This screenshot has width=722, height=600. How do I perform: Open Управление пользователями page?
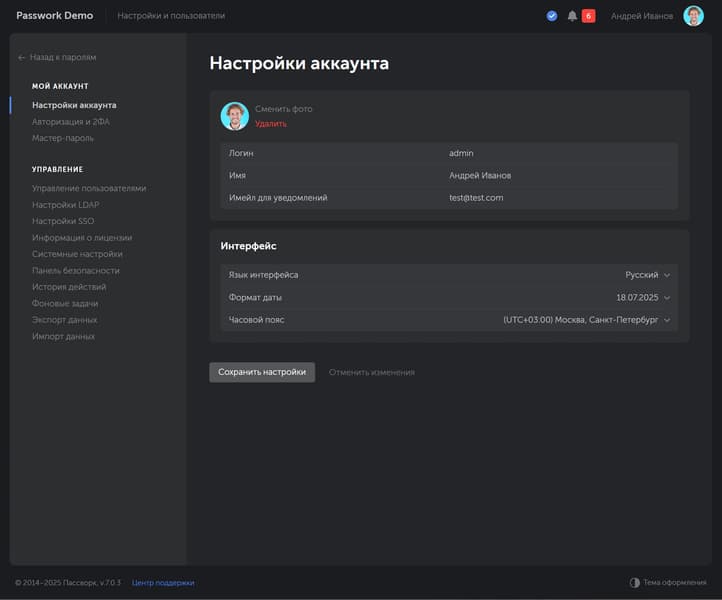click(89, 188)
